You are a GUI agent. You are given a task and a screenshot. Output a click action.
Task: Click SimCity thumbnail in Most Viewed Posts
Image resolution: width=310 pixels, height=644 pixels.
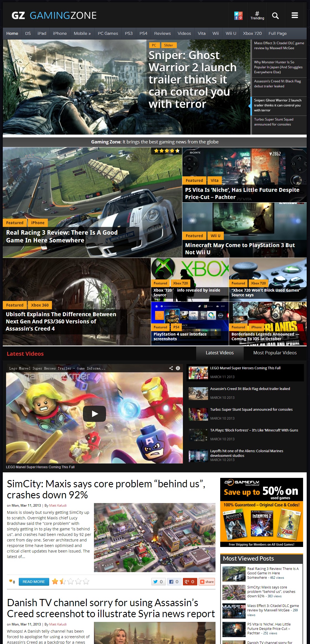pyautogui.click(x=234, y=592)
